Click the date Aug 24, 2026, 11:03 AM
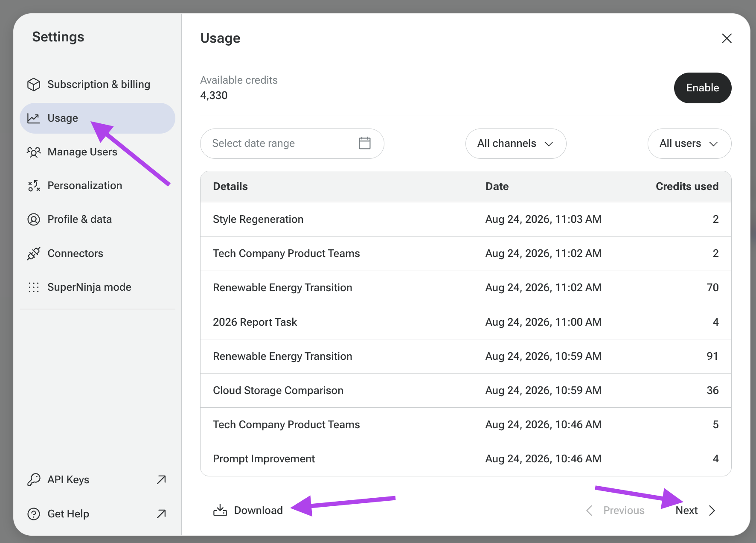Viewport: 756px width, 543px height. point(544,219)
